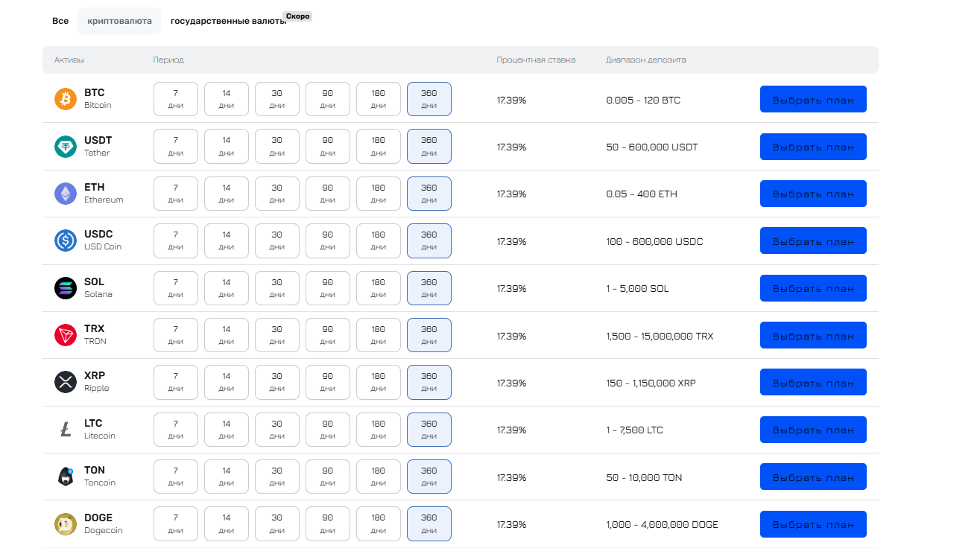Click the Скоро badge
The height and width of the screenshot is (551, 980).
297,16
